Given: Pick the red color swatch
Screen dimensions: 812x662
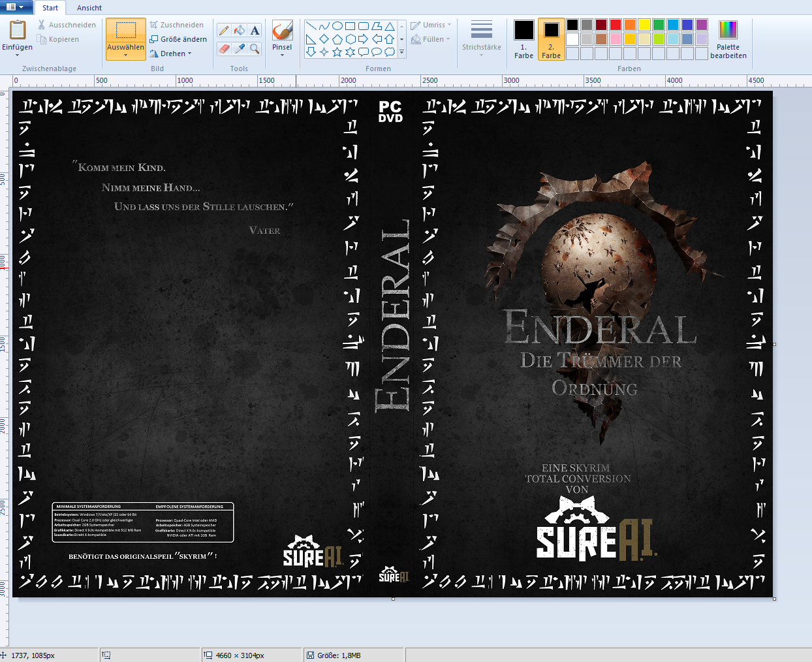Looking at the screenshot, I should 616,25.
